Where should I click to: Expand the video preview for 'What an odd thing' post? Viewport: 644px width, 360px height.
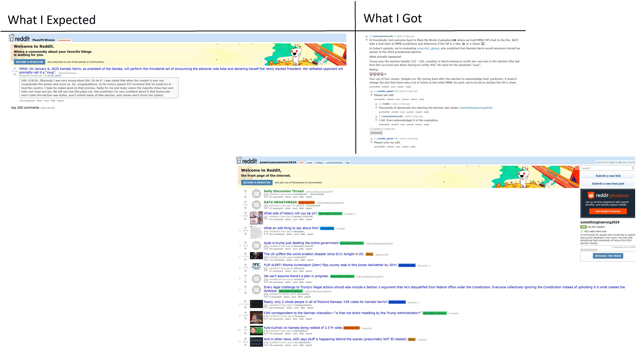point(266,233)
